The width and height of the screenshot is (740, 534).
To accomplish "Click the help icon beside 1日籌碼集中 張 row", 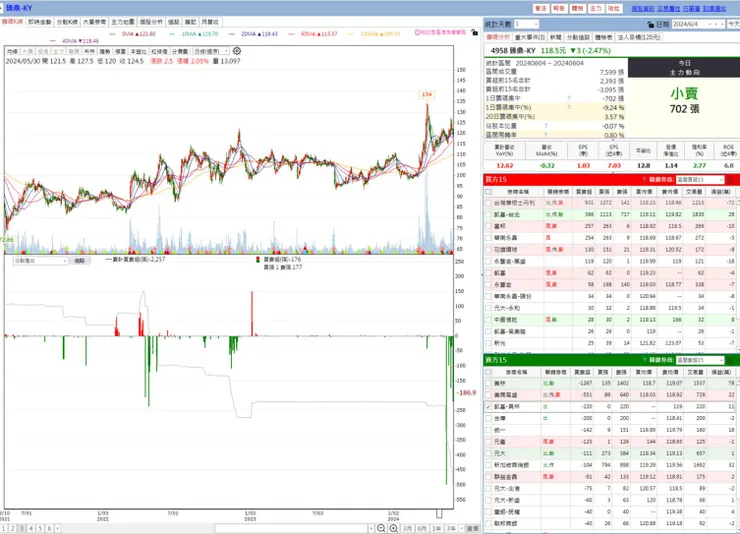I will pos(569,98).
